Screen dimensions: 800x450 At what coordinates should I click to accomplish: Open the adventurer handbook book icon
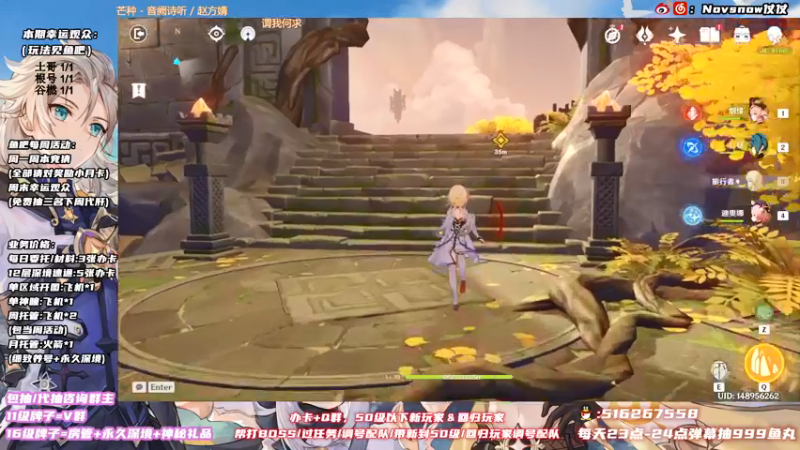pyautogui.click(x=710, y=35)
